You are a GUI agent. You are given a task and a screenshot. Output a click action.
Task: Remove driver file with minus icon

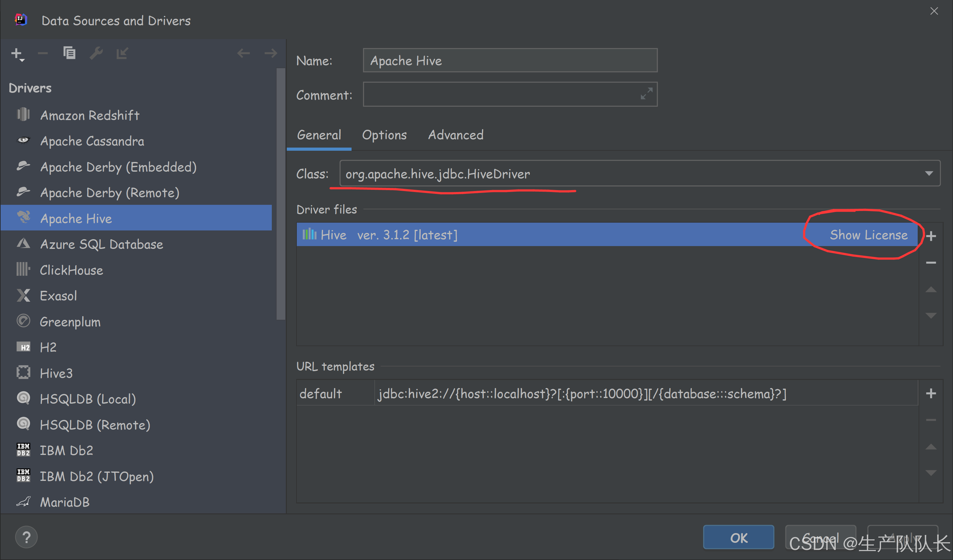pos(931,262)
